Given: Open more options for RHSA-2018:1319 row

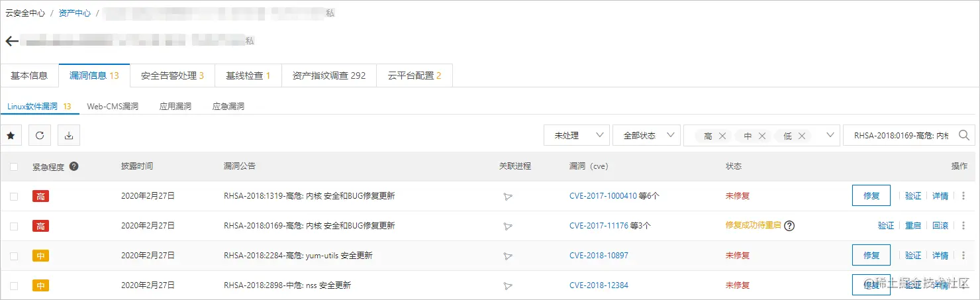Looking at the screenshot, I should point(963,196).
